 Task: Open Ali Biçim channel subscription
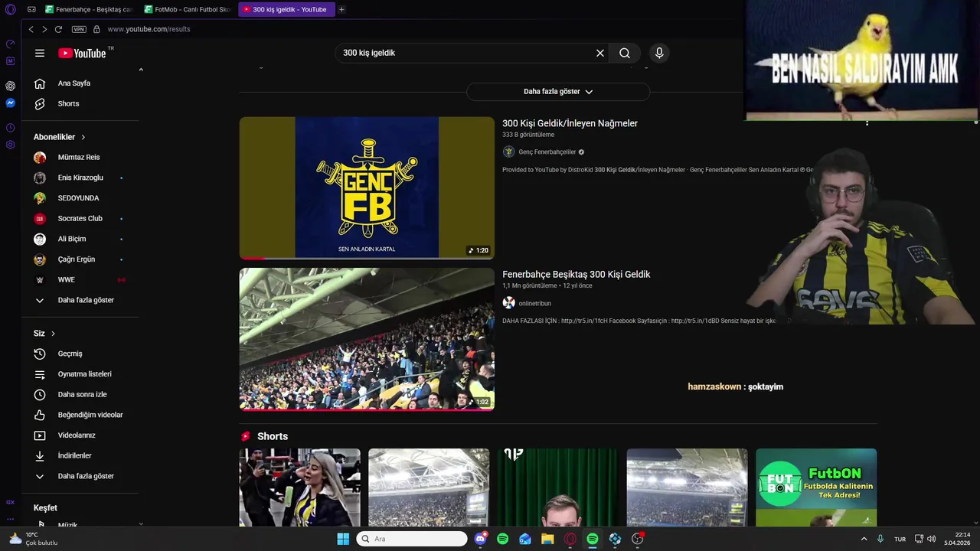pyautogui.click(x=71, y=239)
